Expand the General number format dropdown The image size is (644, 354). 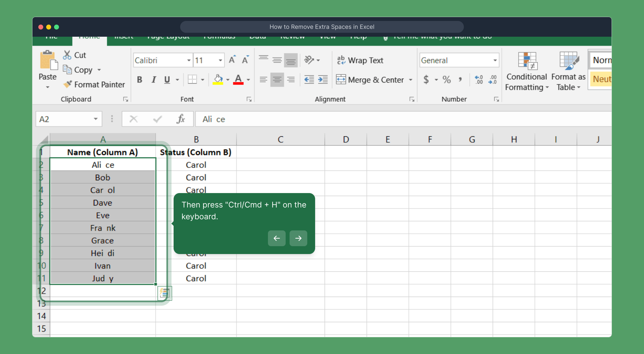point(495,60)
